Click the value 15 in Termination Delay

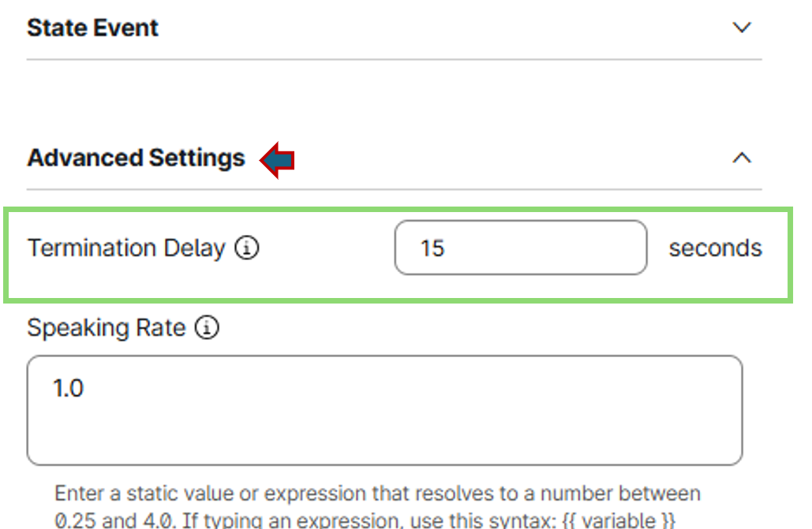(432, 248)
